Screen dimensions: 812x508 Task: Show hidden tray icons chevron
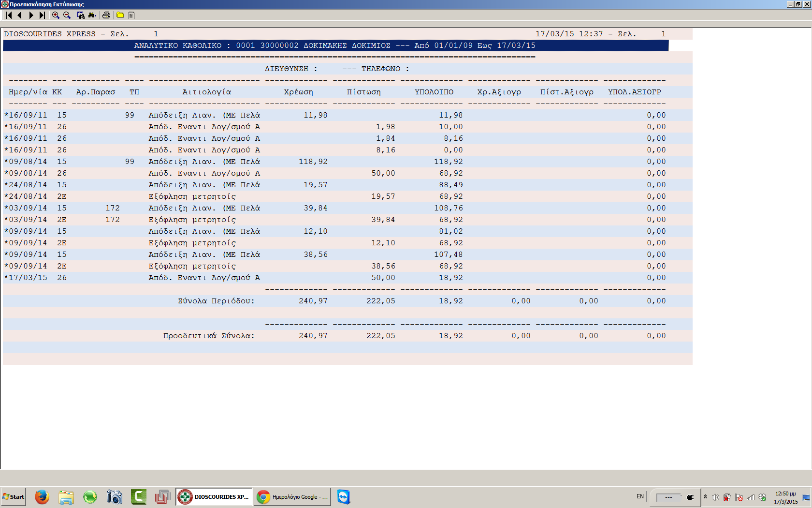pos(705,497)
